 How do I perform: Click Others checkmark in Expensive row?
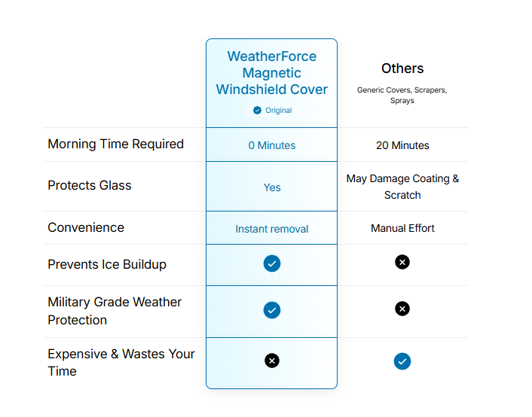point(402,361)
